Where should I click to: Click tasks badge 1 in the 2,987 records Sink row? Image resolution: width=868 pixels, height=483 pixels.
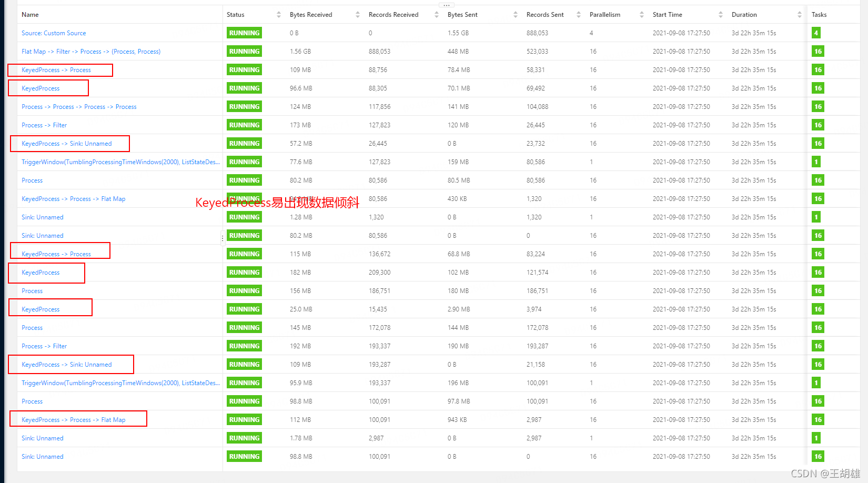tap(816, 438)
